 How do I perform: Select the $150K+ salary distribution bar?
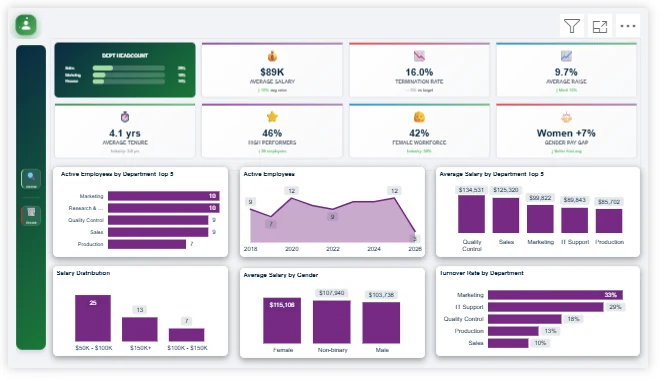coord(140,329)
